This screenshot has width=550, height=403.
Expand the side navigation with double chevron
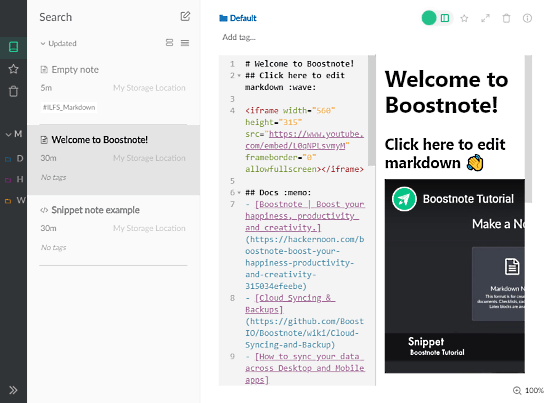(x=13, y=390)
